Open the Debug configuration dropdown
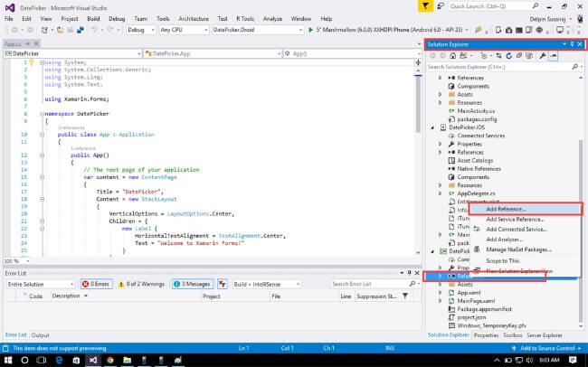 point(139,29)
